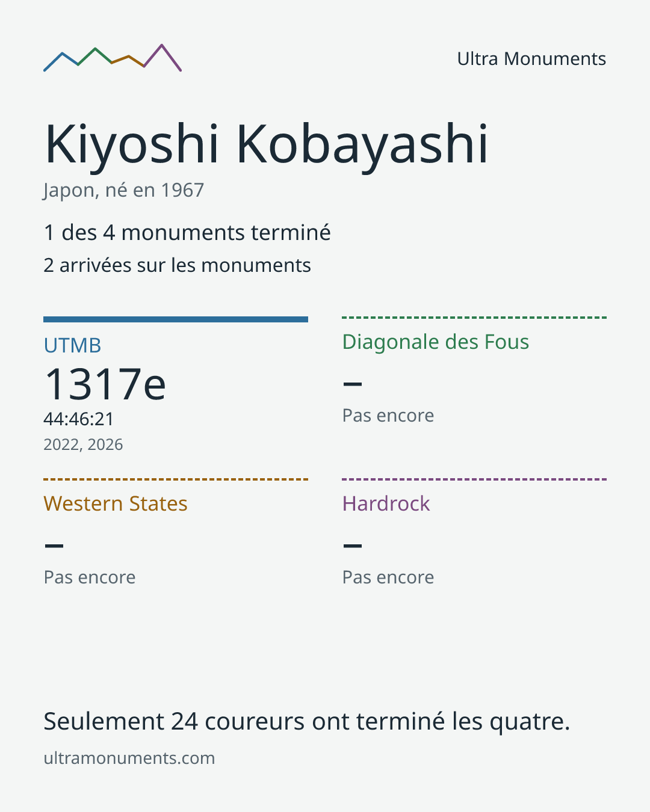This screenshot has height=812, width=650.
Task: Click 'Seulement 24 coureurs ont terminé' sentence
Action: [306, 721]
